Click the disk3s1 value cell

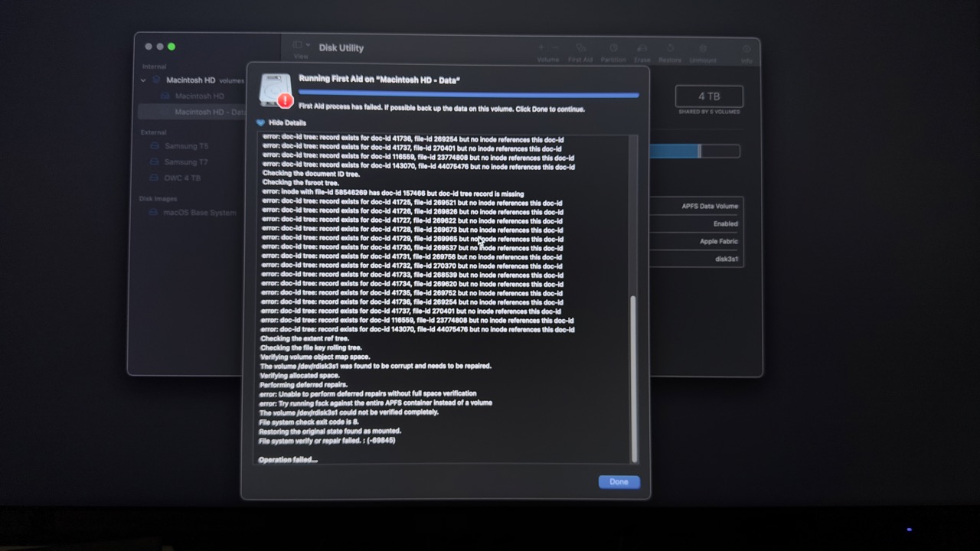727,259
